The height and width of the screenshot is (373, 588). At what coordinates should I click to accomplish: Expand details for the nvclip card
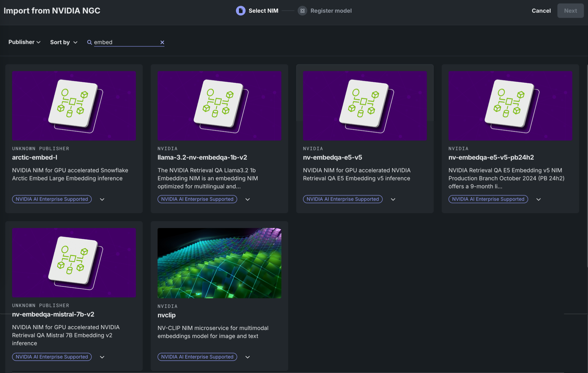point(248,357)
